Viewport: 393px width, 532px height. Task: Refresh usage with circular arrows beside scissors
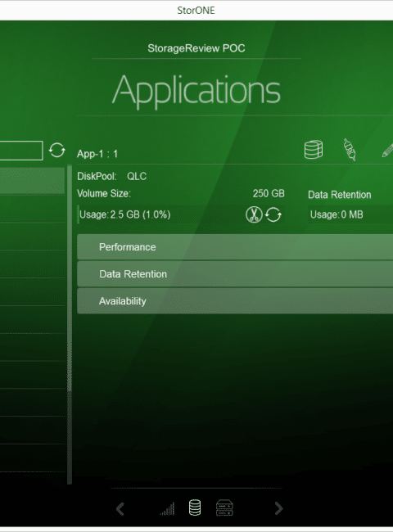[x=273, y=214]
